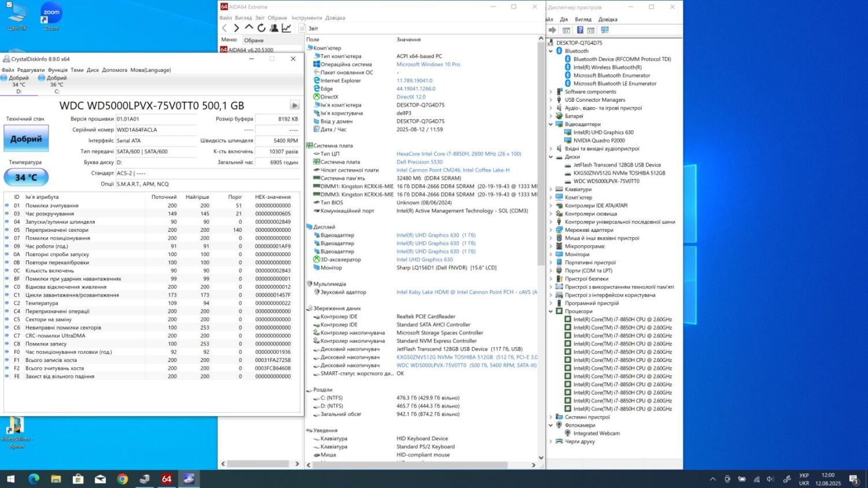Click AIDA64 forward navigation arrow
The height and width of the screenshot is (488, 868).
coord(236,28)
